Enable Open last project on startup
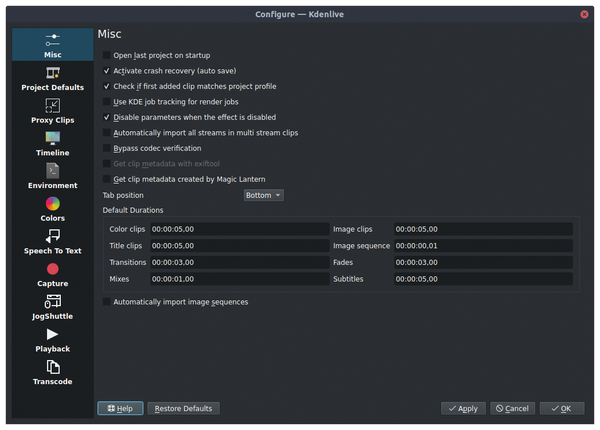Screen dimensions: 600x430 pos(107,55)
